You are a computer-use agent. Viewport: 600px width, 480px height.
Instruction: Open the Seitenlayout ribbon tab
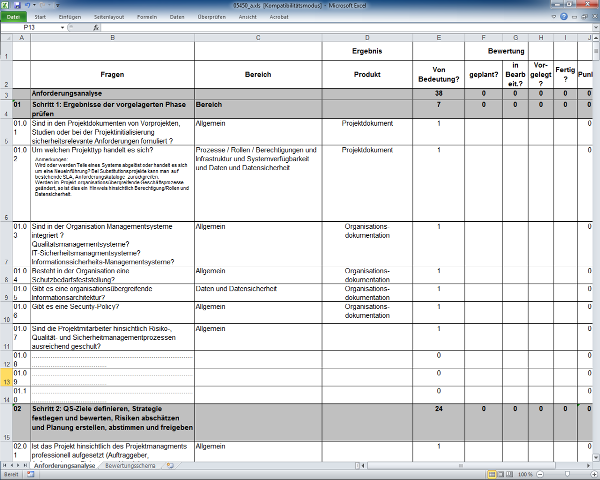click(110, 17)
